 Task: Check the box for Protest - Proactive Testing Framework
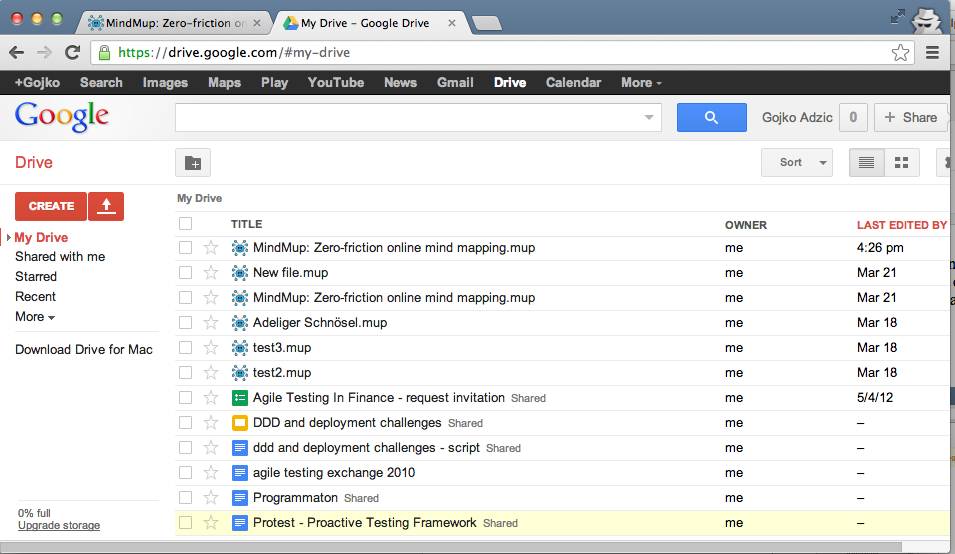186,522
